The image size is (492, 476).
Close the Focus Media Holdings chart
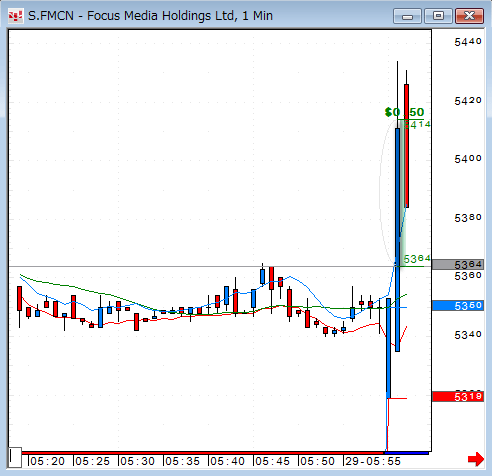tap(469, 16)
